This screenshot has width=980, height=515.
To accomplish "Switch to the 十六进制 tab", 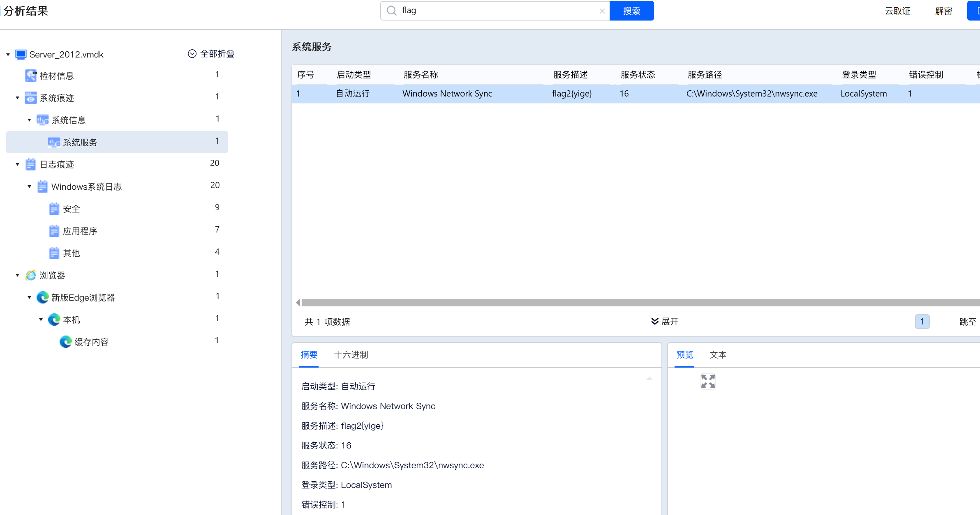I will pos(351,355).
